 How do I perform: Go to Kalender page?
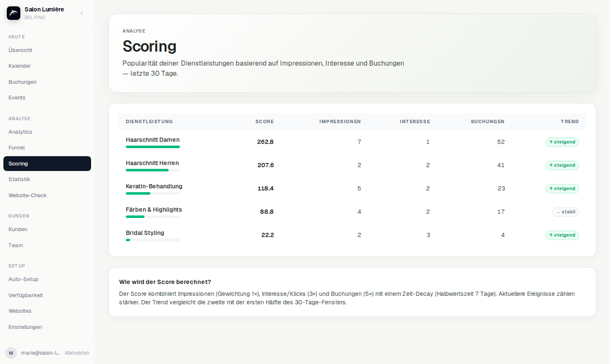point(47,66)
